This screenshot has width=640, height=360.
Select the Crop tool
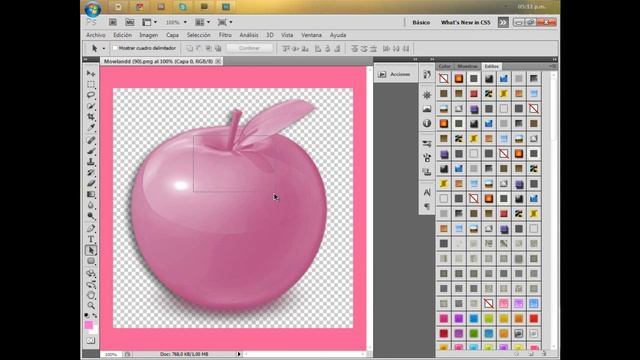tap(91, 117)
